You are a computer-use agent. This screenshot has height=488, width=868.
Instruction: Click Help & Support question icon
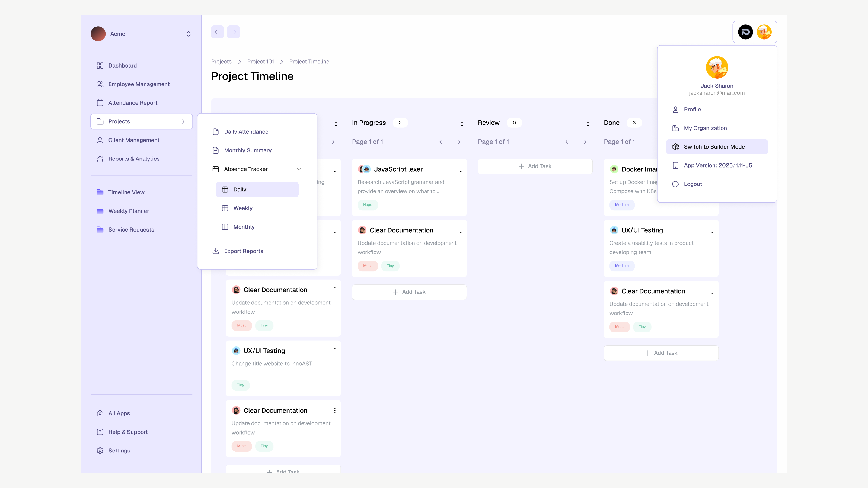pos(100,432)
